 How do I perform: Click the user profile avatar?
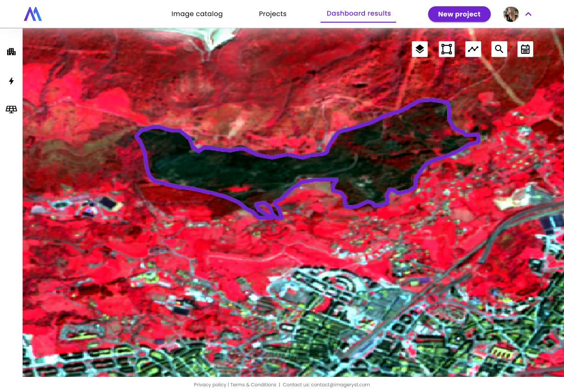click(511, 14)
